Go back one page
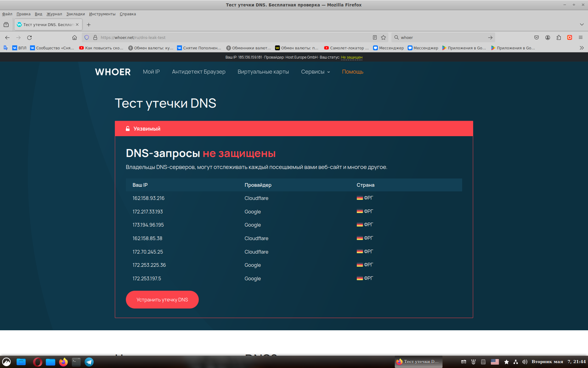Screen dimensions: 588x368 pos(7,38)
